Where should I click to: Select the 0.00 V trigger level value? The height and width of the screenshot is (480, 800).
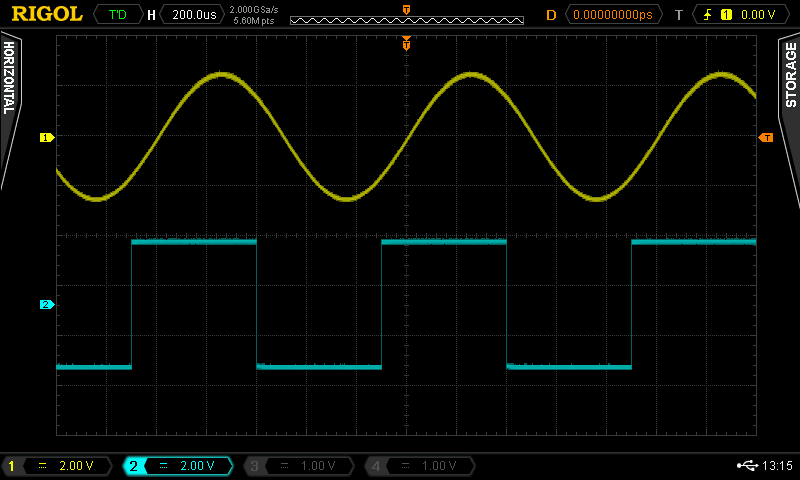(x=758, y=15)
